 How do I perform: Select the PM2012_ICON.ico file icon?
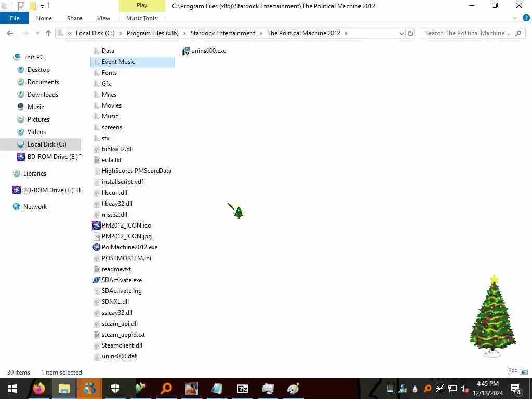click(x=96, y=225)
